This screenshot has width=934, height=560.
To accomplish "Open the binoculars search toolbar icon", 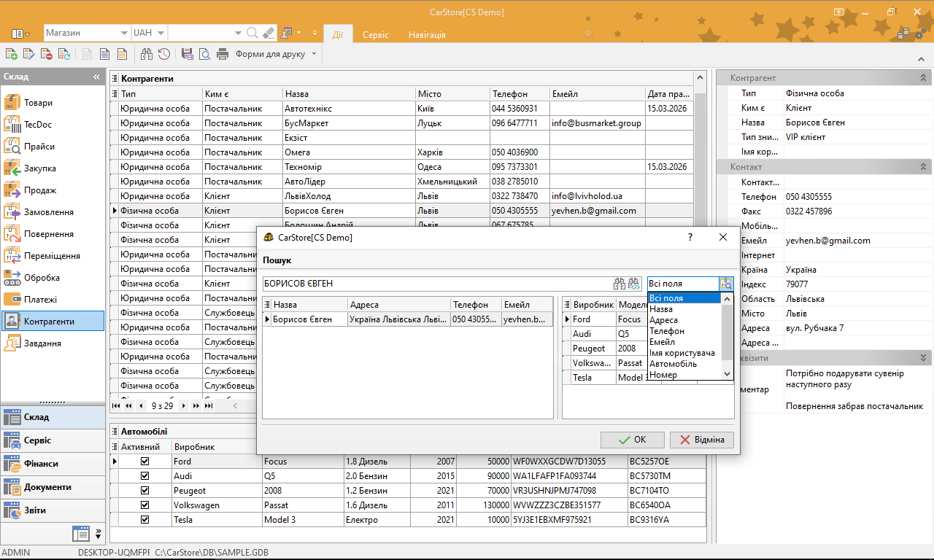I will [x=146, y=53].
